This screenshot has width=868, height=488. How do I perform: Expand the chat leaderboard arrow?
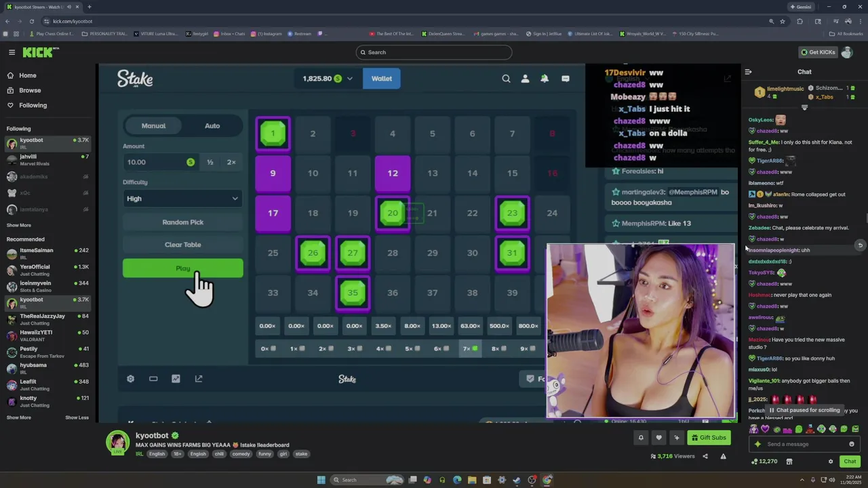tap(805, 108)
